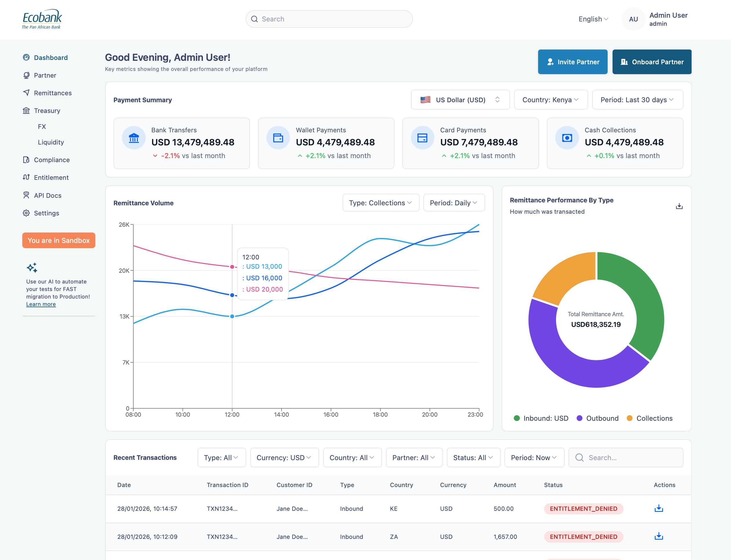
Task: Click the Compliance document icon
Action: click(x=26, y=160)
